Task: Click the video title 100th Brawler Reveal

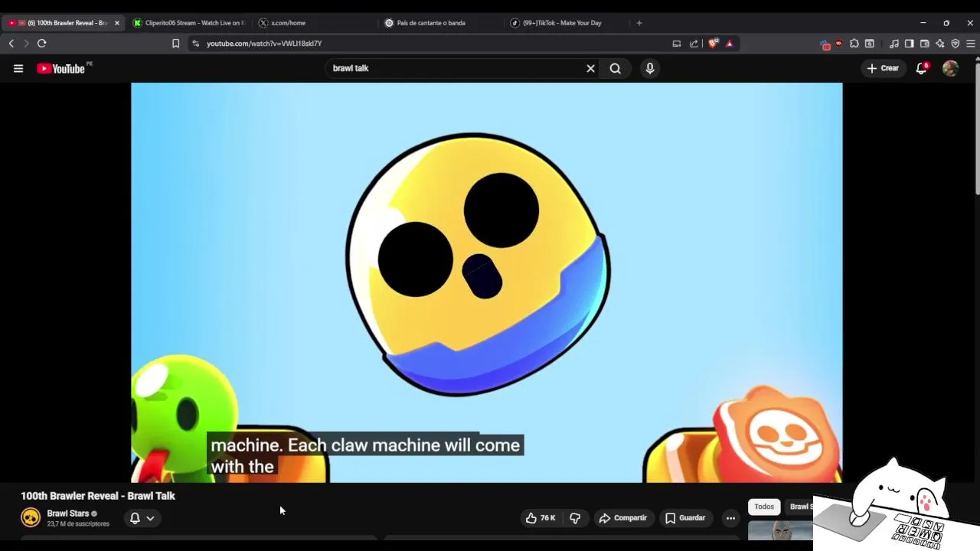Action: [x=98, y=496]
